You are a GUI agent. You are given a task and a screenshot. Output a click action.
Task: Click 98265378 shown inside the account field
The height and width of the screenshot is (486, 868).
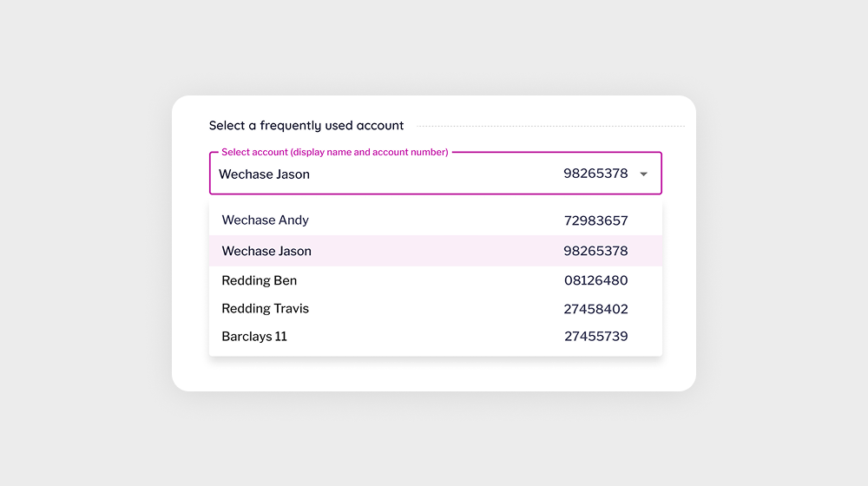[x=595, y=174]
